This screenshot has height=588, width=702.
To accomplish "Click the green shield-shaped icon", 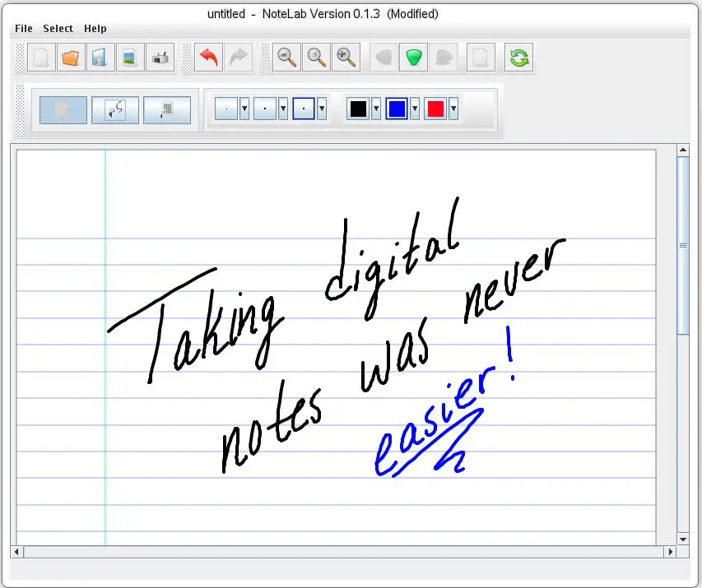I will 413,58.
